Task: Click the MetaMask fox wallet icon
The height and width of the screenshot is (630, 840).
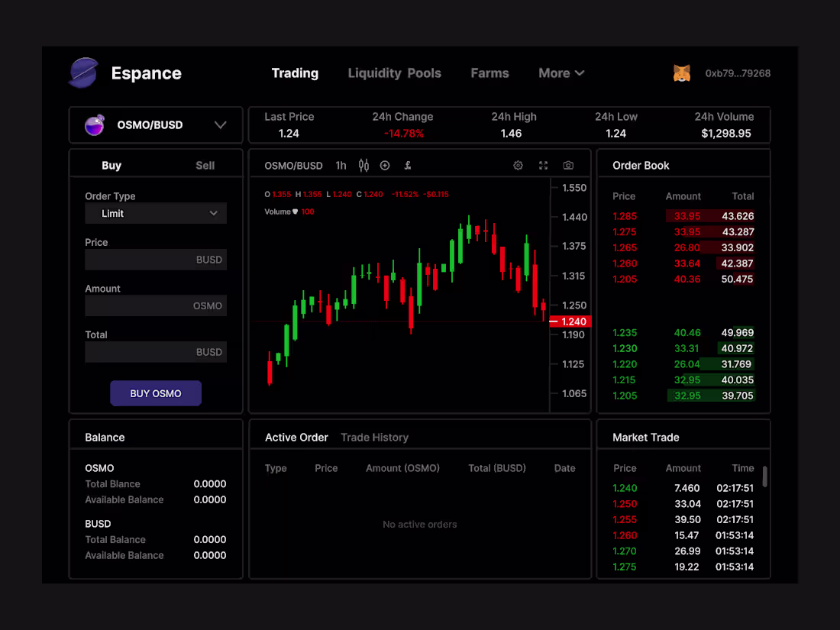Action: (681, 73)
